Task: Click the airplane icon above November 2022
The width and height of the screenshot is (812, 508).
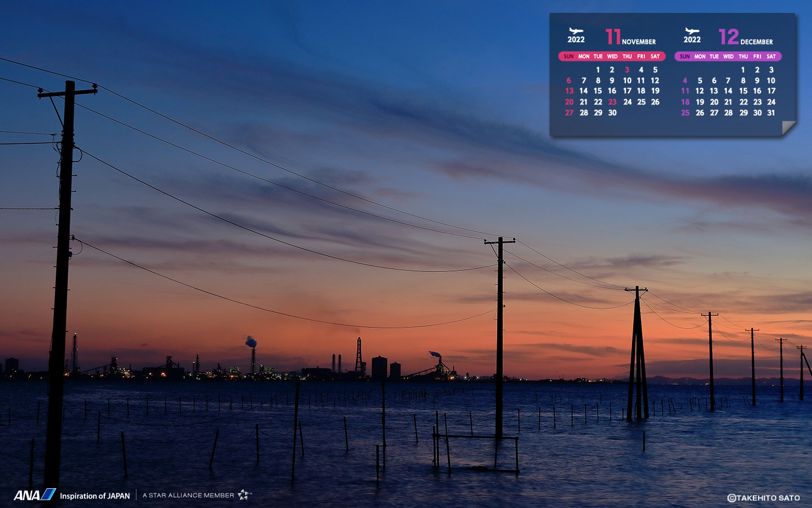Action: pyautogui.click(x=576, y=31)
